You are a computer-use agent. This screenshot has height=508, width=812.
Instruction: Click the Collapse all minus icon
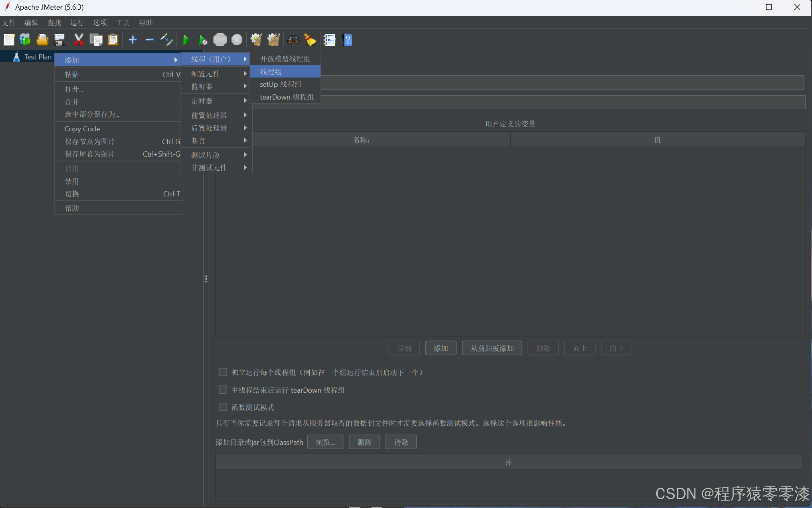[x=150, y=39]
